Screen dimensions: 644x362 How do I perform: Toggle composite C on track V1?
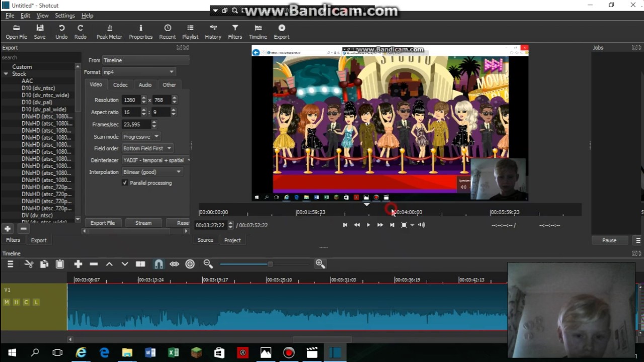(x=26, y=302)
